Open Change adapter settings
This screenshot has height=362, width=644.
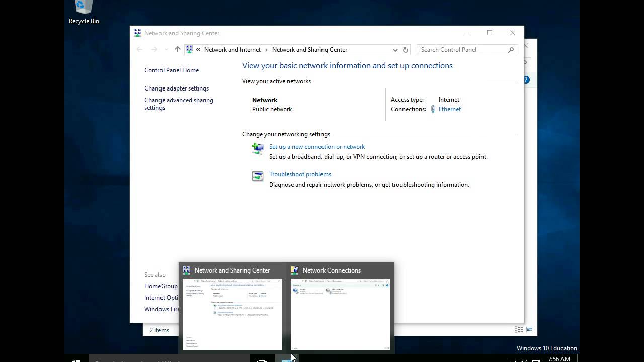point(177,88)
